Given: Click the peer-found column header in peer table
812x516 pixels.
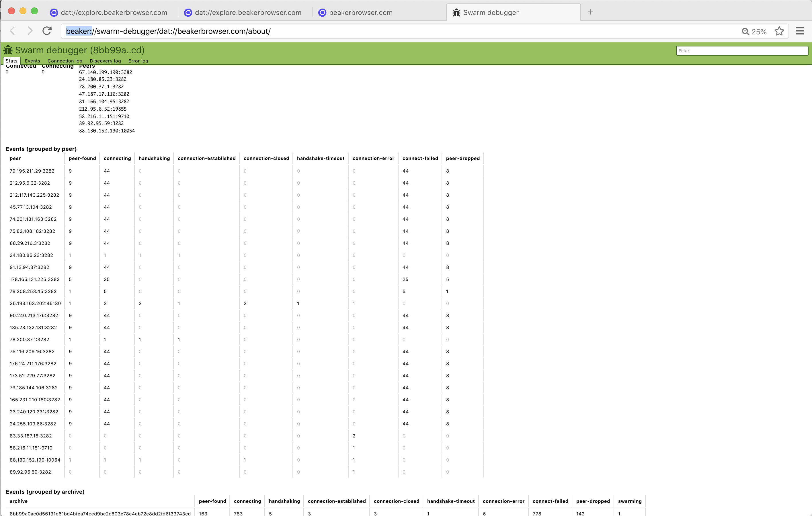Looking at the screenshot, I should tap(82, 159).
